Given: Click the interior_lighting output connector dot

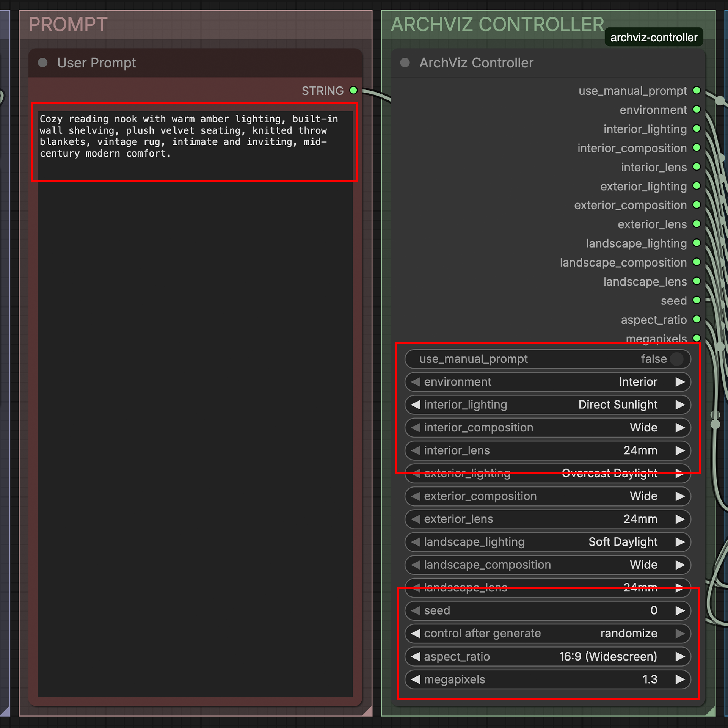Looking at the screenshot, I should click(x=697, y=129).
